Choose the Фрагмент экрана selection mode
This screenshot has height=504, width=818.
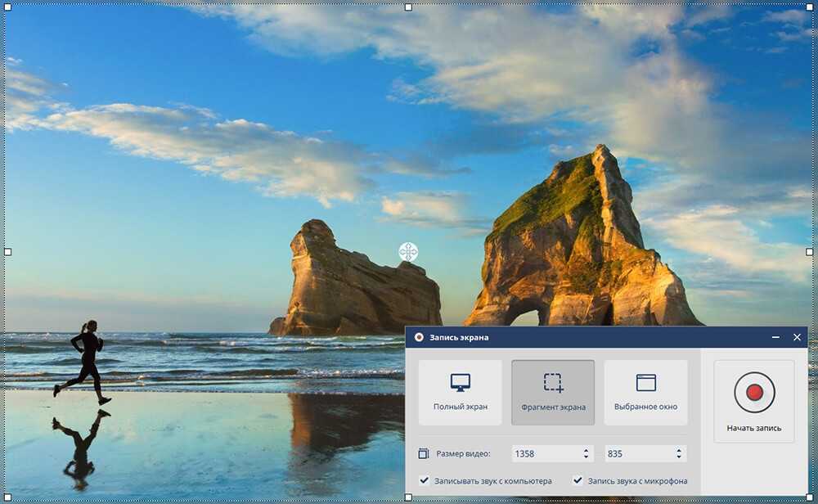[553, 392]
